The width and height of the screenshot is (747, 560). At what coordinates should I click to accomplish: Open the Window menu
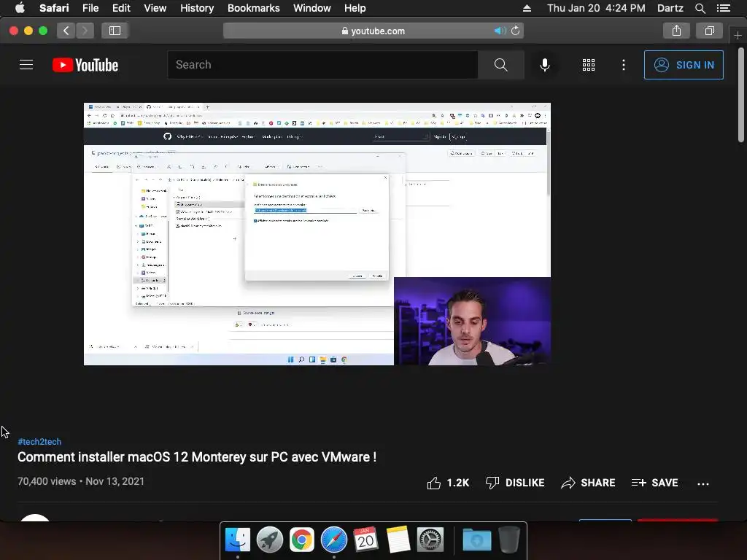click(311, 8)
